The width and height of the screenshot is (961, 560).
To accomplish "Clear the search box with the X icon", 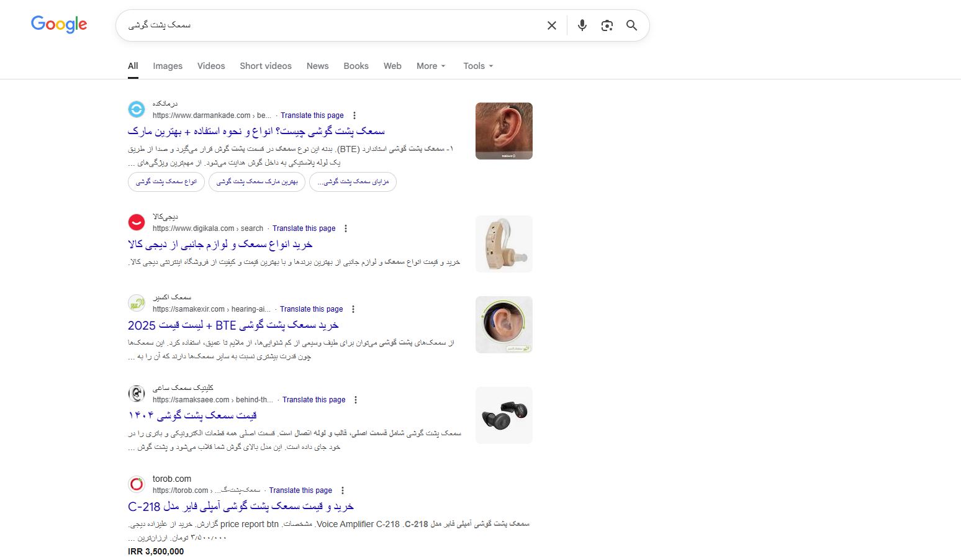I will (552, 25).
